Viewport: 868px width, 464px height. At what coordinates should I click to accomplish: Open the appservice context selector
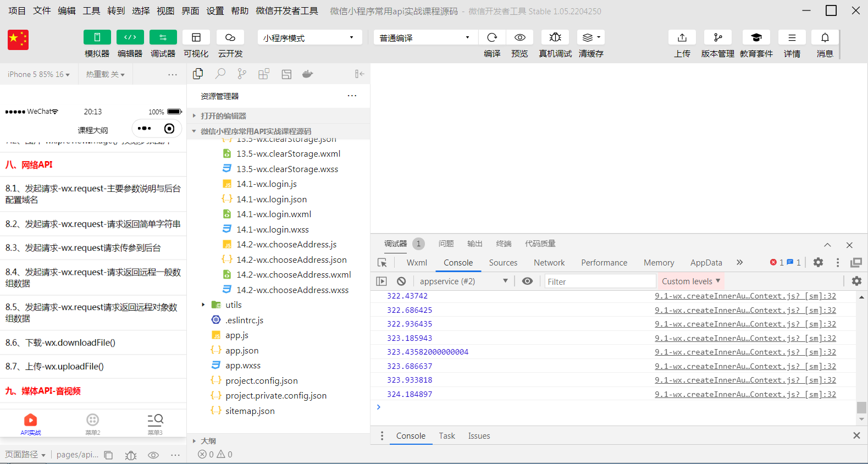point(463,281)
